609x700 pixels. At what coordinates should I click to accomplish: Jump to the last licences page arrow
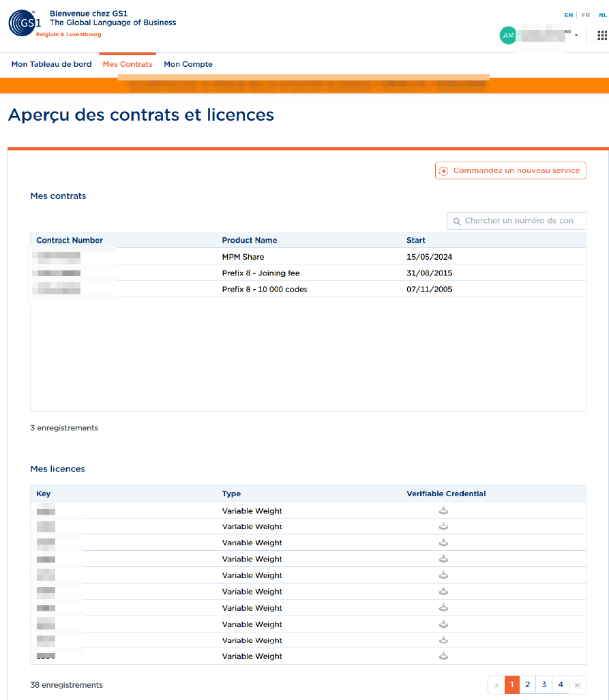577,685
